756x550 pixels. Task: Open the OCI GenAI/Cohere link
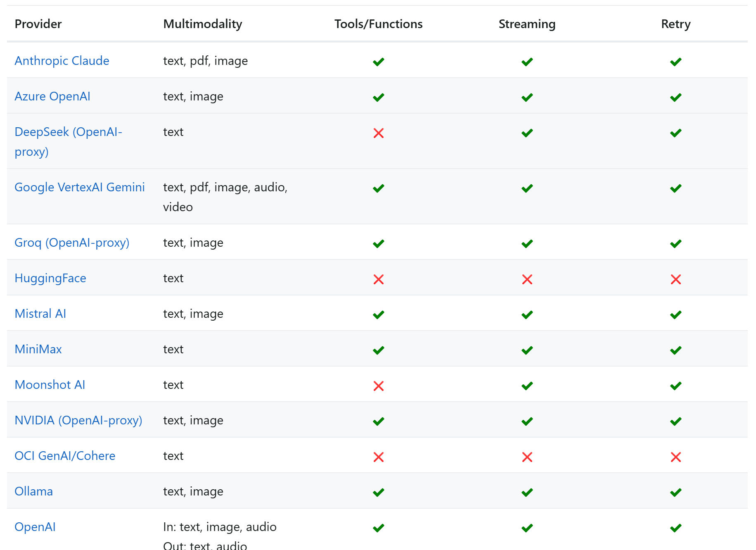coord(65,456)
